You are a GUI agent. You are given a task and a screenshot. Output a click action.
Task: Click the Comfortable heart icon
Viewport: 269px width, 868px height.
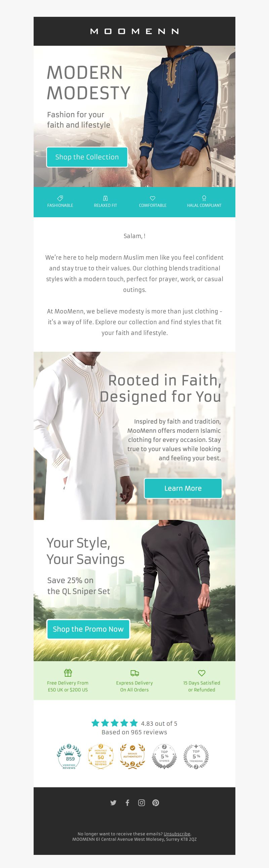click(152, 198)
